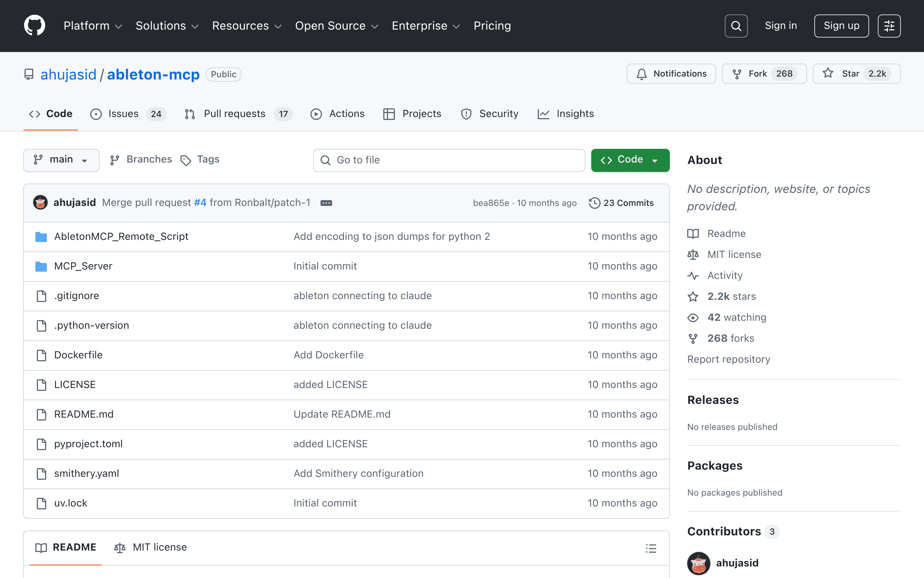Open the .python-version file
Image resolution: width=924 pixels, height=578 pixels.
click(91, 325)
